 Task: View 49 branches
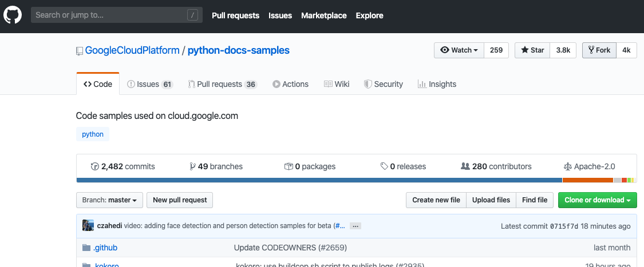click(216, 166)
